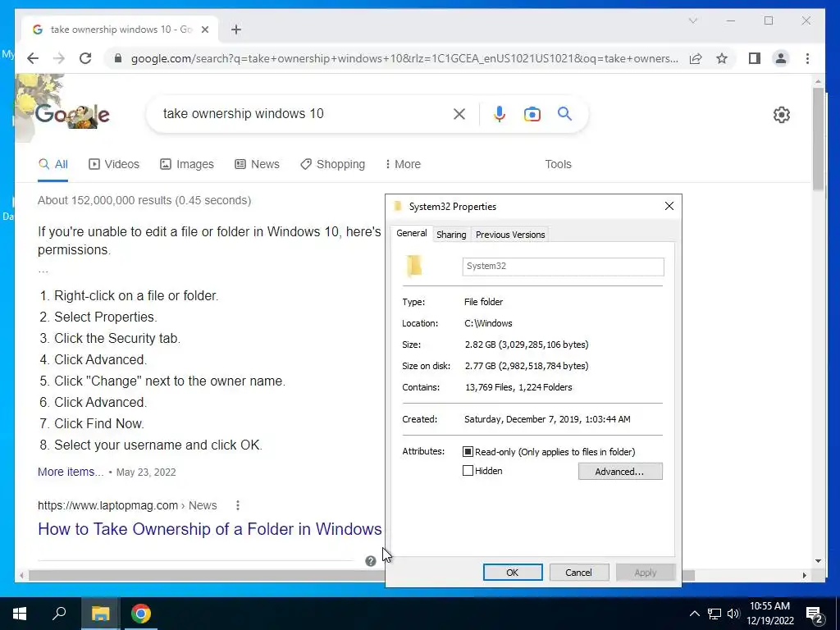Click the Chrome address bar URL
This screenshot has width=840, height=630.
[404, 58]
